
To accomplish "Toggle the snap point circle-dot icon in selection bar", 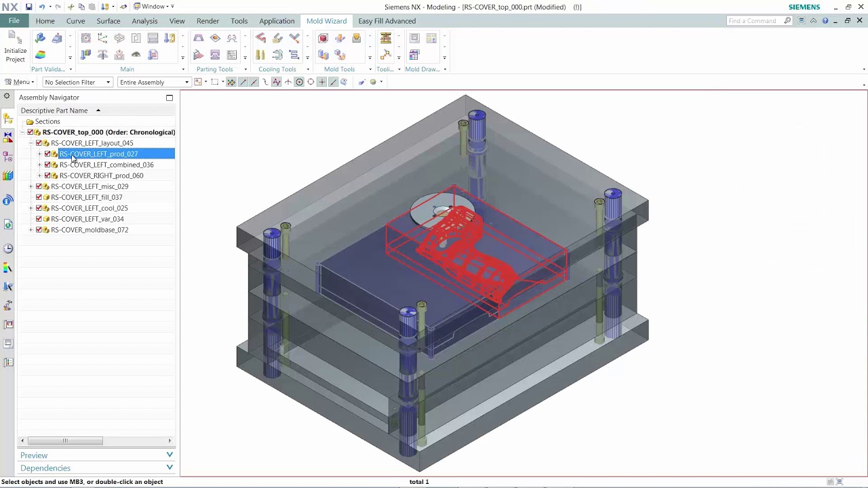I will click(x=299, y=82).
